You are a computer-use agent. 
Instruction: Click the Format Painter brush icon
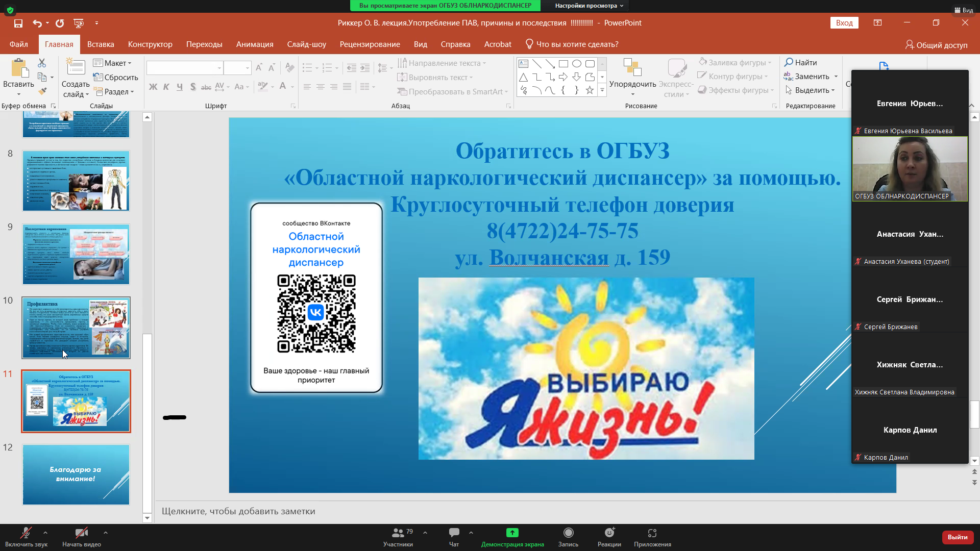[x=42, y=91]
